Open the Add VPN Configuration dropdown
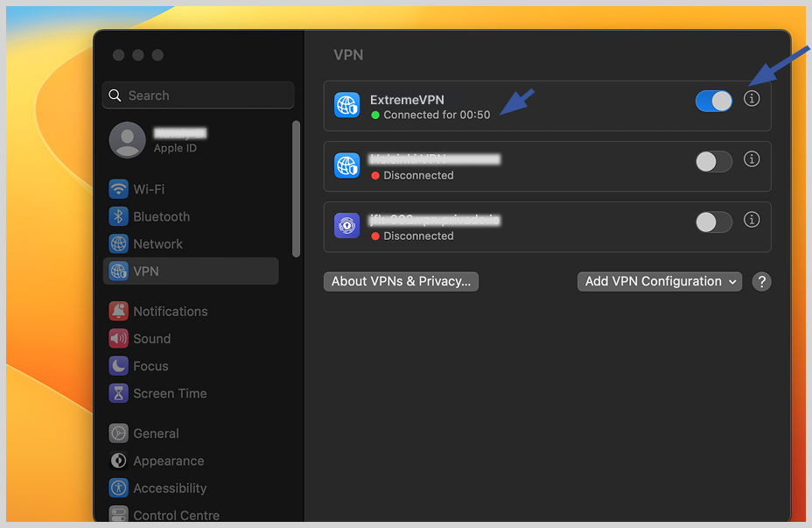This screenshot has width=812, height=528. pos(660,282)
